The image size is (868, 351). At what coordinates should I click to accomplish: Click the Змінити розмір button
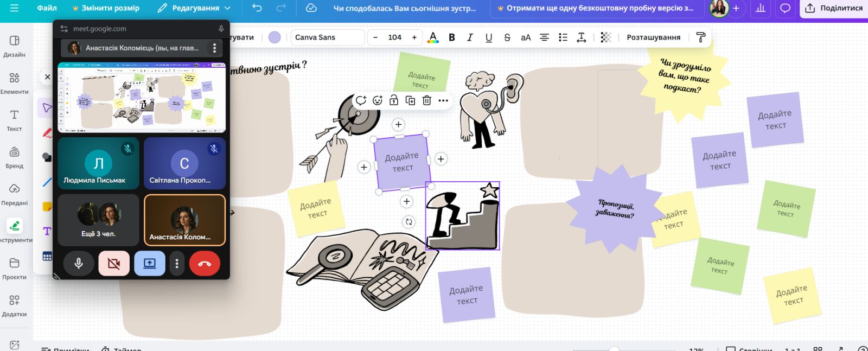(106, 8)
